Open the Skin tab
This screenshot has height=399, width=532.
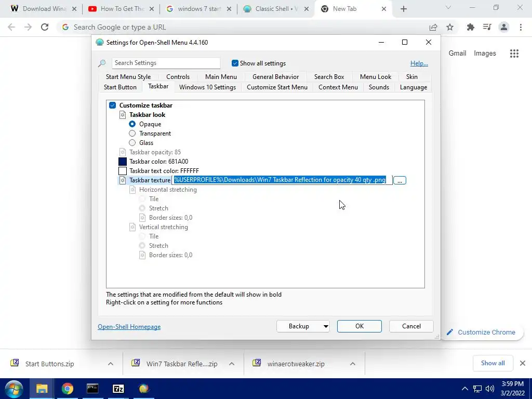pos(412,77)
